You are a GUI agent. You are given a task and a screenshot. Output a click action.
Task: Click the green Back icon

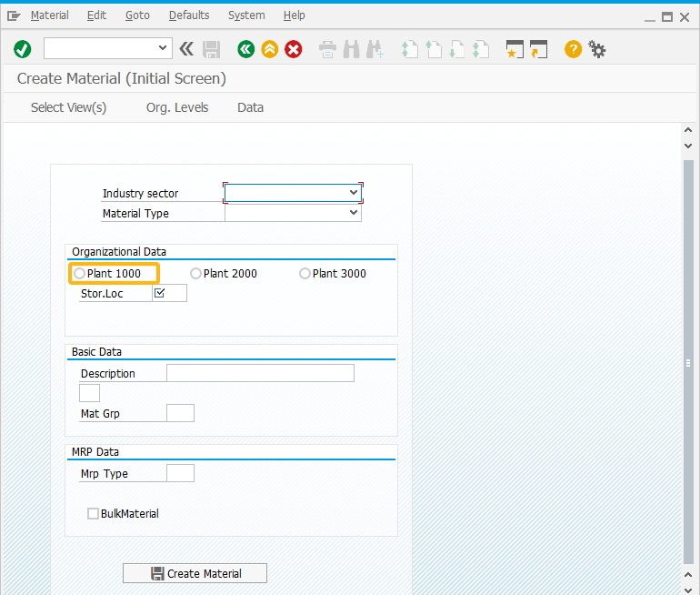tap(246, 49)
